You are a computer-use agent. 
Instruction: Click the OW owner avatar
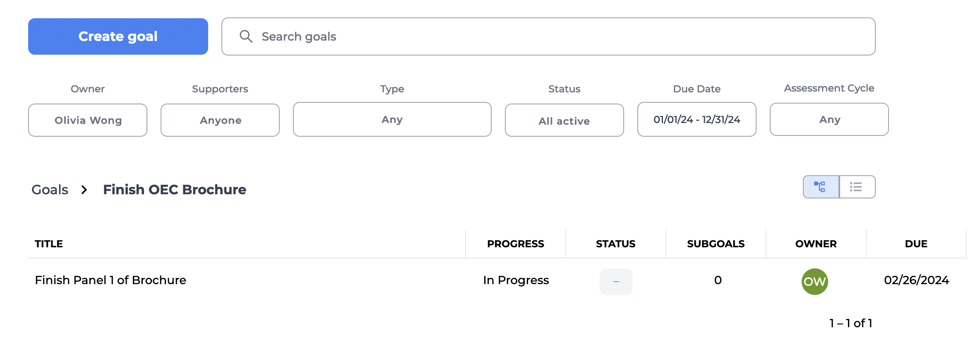[814, 282]
